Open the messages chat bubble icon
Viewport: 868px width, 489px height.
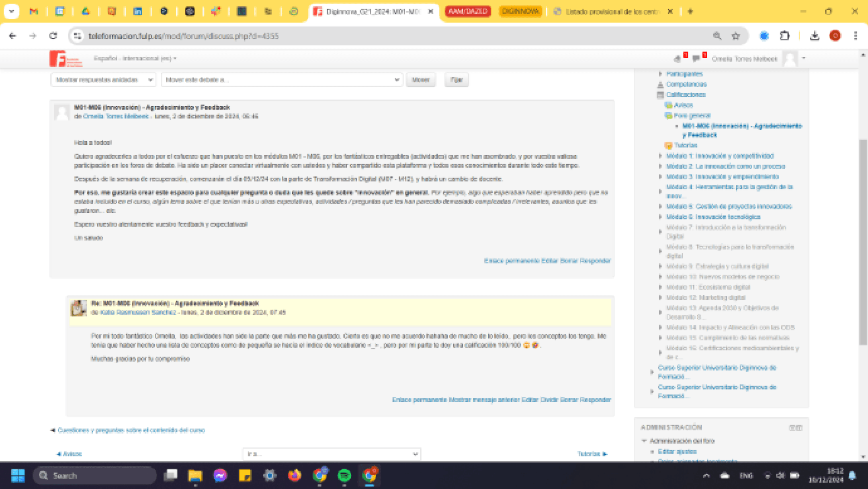point(696,59)
